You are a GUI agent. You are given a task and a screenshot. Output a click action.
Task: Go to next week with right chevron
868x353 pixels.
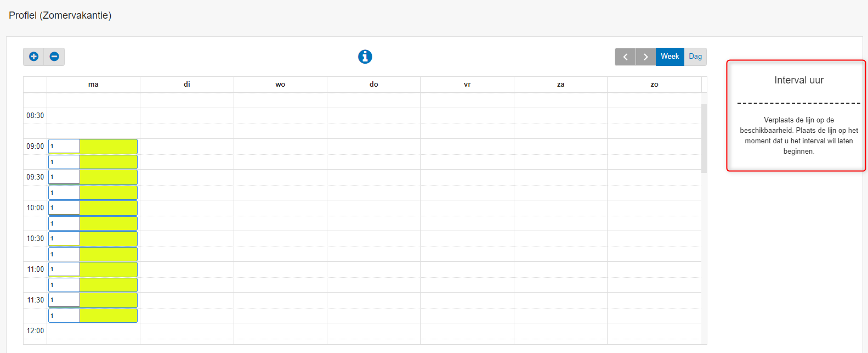coord(645,57)
